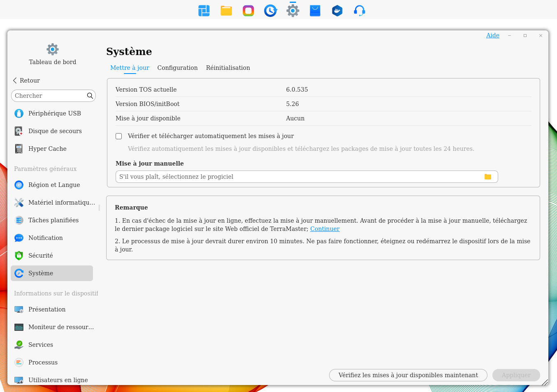Switch to the Réinitialisation tab

click(228, 68)
